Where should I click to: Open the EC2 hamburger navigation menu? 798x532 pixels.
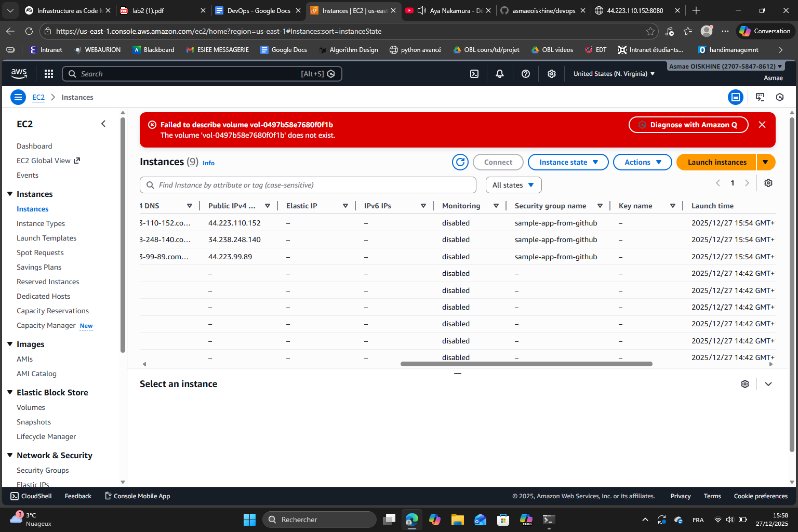tap(18, 97)
